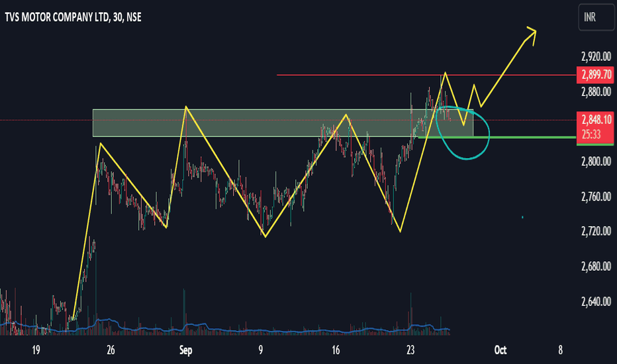Click the 23 date on time axis
The height and width of the screenshot is (364, 617).
(x=410, y=350)
